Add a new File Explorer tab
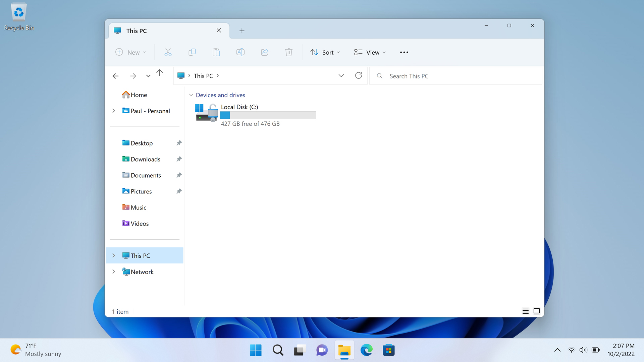 tap(242, 31)
